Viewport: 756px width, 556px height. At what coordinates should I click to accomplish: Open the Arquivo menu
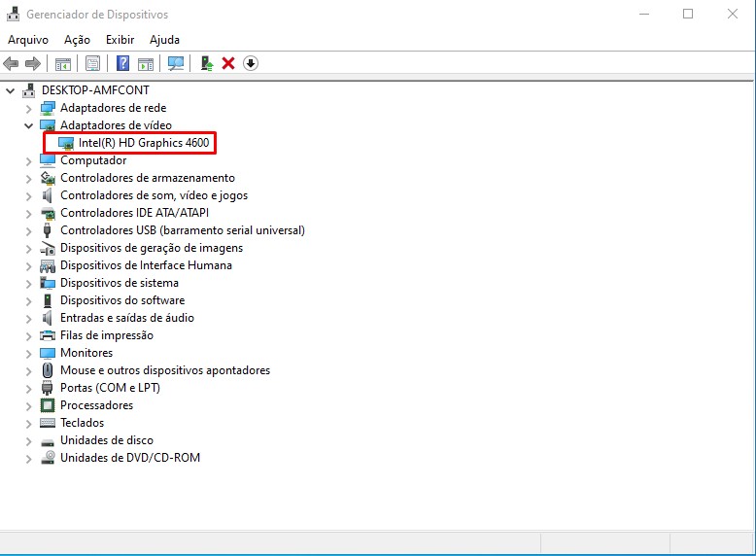28,40
